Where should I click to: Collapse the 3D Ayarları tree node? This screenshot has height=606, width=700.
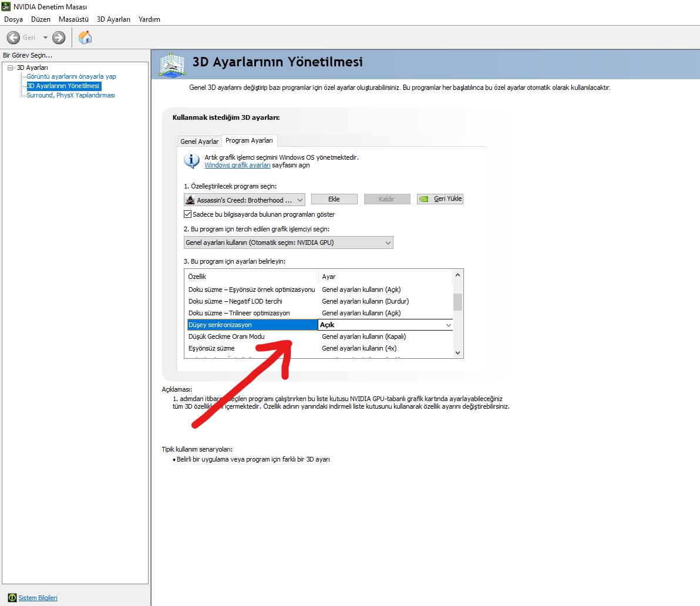10,68
